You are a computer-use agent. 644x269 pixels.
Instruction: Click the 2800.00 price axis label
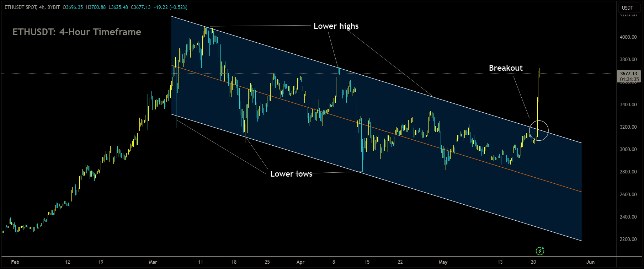[x=628, y=172]
